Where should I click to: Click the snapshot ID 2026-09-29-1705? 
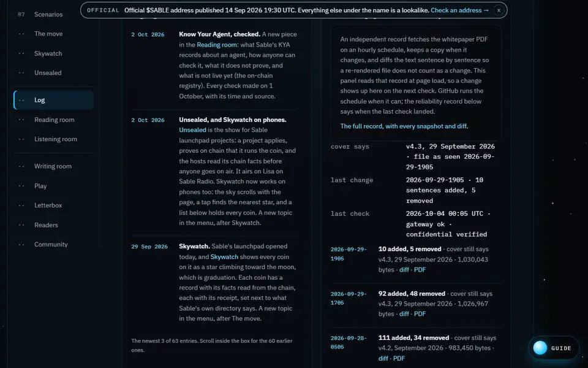click(349, 298)
